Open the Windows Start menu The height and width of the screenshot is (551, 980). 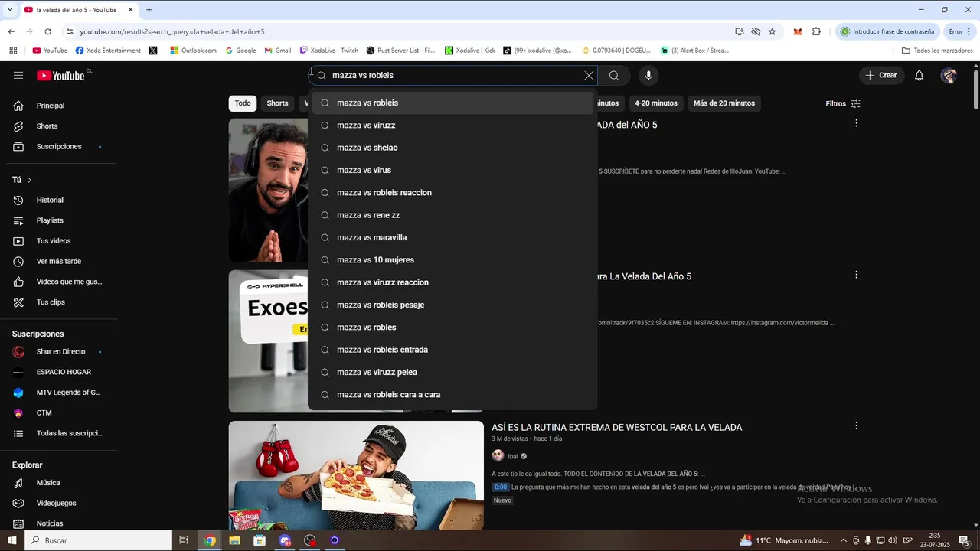(x=11, y=540)
